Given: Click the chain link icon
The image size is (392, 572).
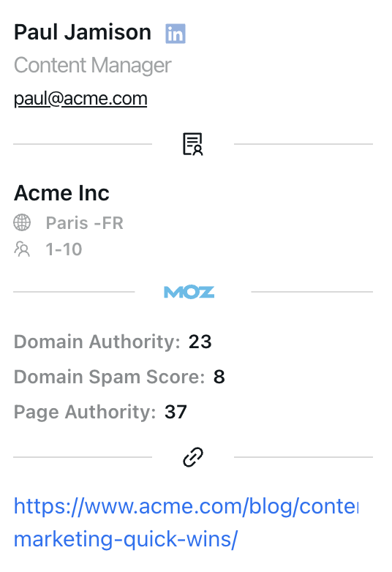Looking at the screenshot, I should 193,457.
